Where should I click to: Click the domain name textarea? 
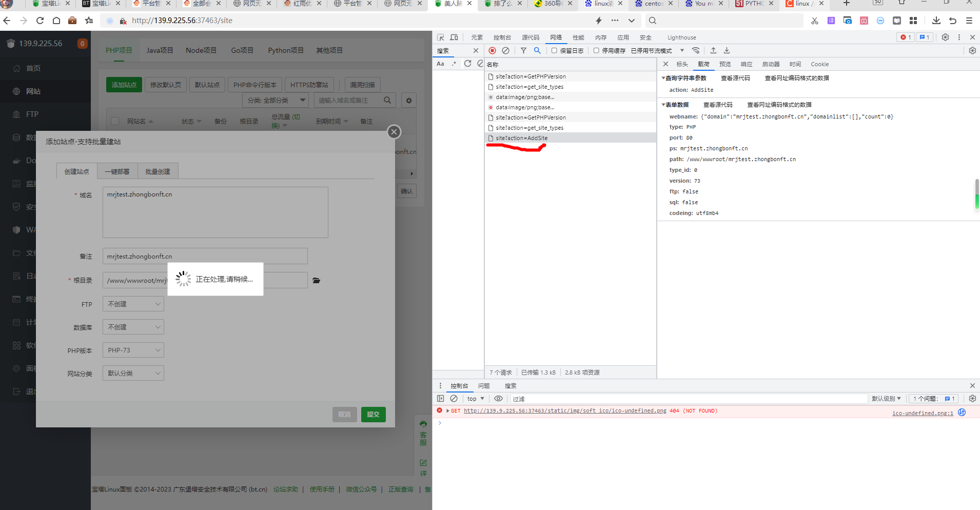[215, 212]
